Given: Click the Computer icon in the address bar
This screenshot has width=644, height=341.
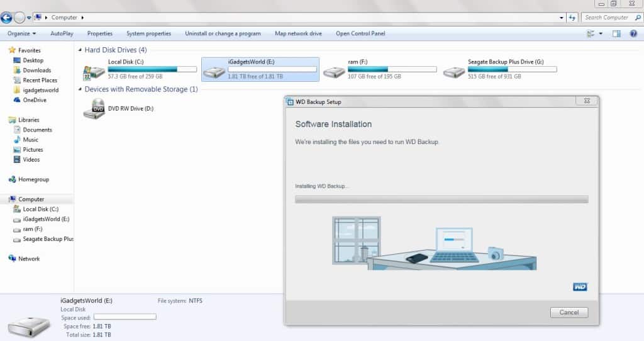Looking at the screenshot, I should pos(38,17).
